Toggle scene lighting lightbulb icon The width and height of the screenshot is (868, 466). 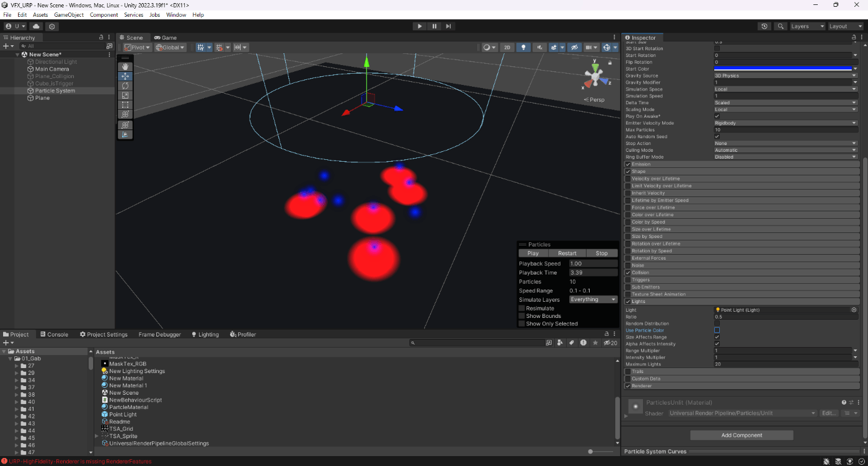[x=523, y=47]
